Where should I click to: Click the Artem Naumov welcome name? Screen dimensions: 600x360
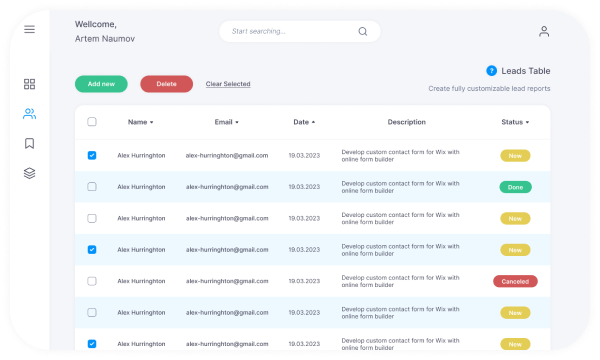105,39
